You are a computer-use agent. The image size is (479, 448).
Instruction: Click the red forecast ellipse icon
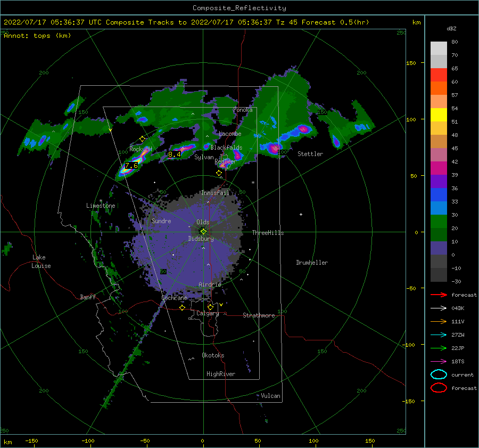439,388
